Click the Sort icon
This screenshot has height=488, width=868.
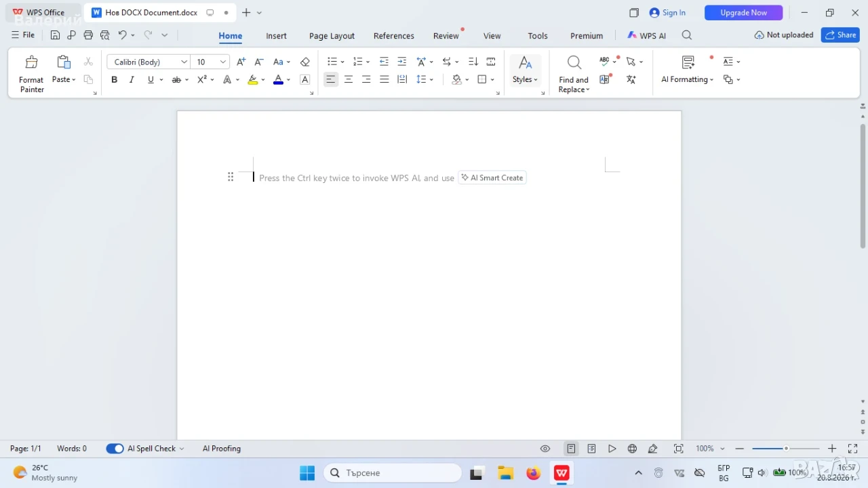click(473, 62)
